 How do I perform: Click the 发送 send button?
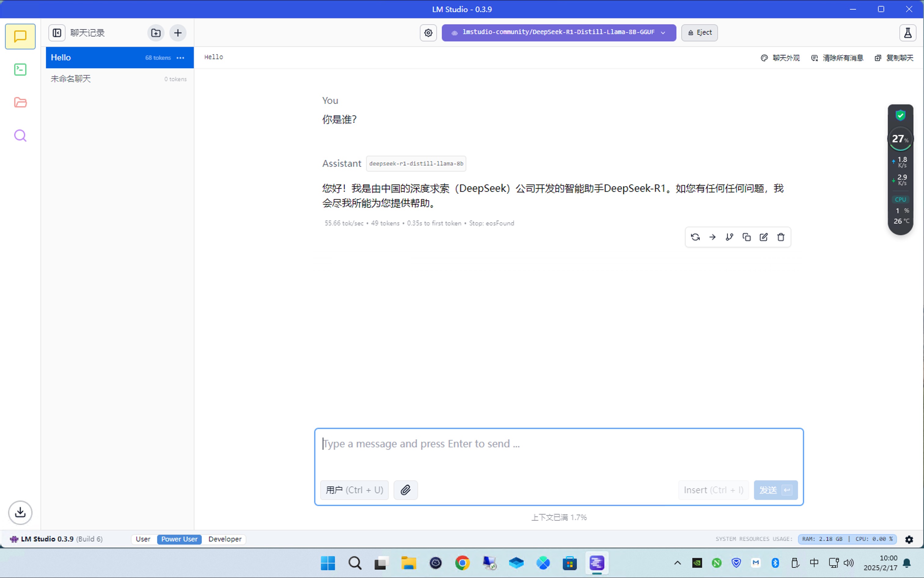click(776, 490)
